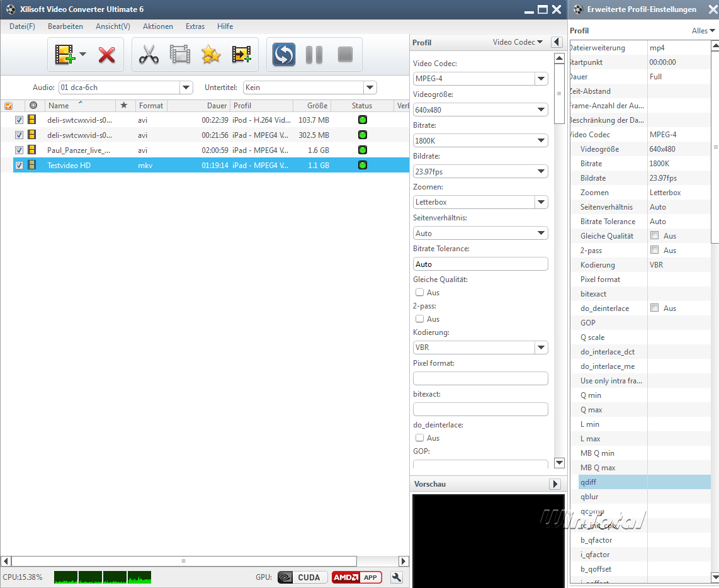The image size is (719, 588).
Task: Open the Audio track dropdown
Action: [x=186, y=87]
